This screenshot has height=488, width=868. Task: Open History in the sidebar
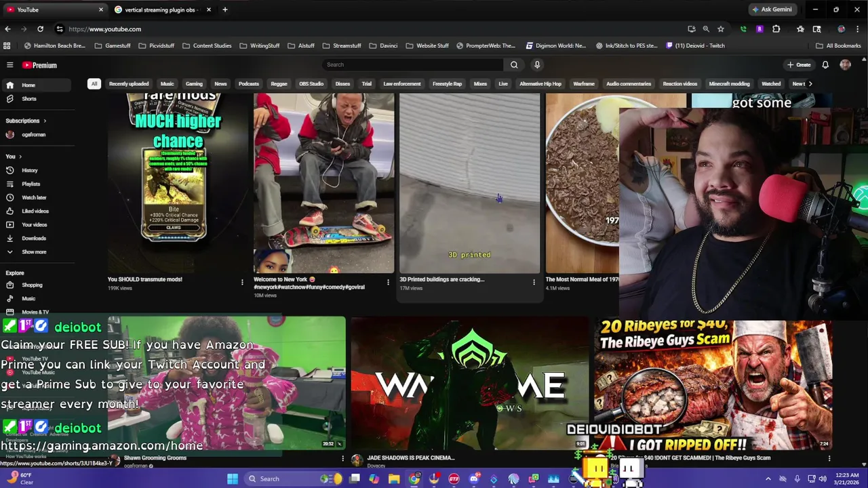tap(37, 170)
